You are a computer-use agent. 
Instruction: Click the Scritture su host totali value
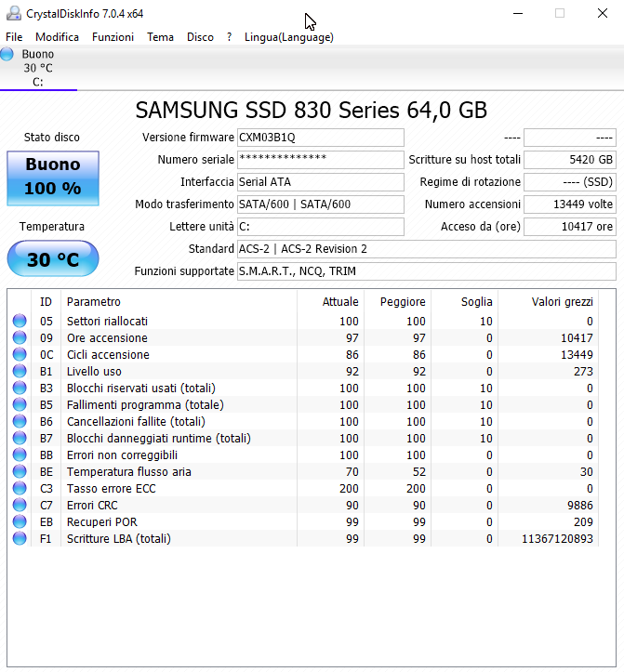point(570,160)
